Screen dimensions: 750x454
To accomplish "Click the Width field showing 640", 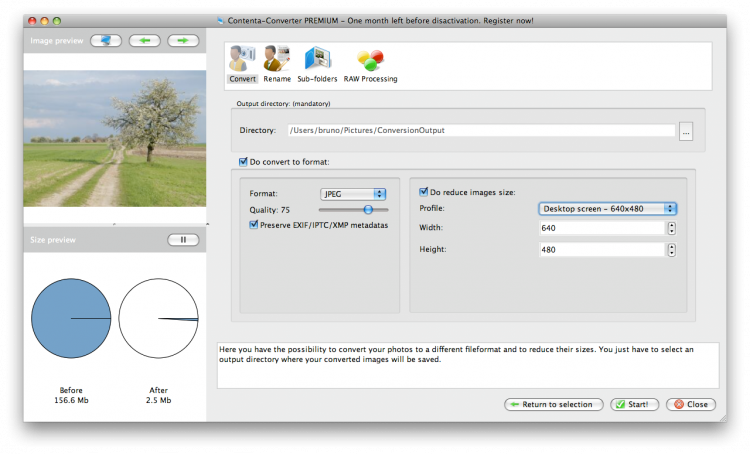I will tap(602, 228).
